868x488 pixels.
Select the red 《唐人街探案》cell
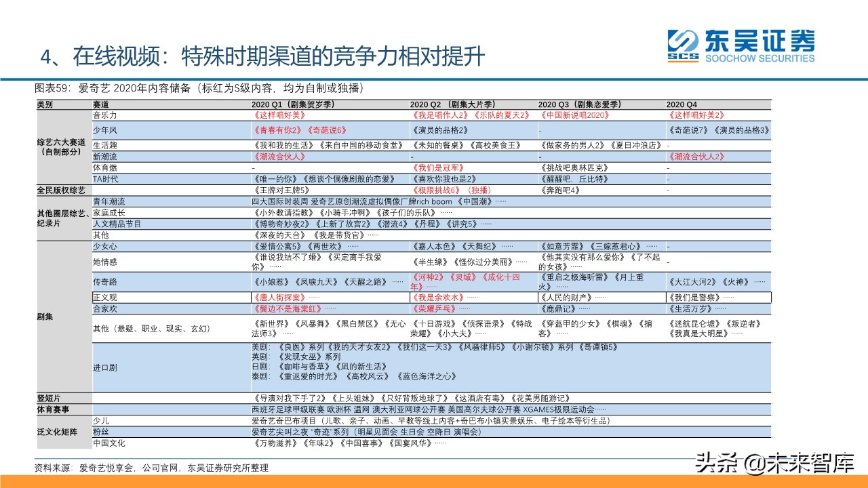[x=285, y=298]
